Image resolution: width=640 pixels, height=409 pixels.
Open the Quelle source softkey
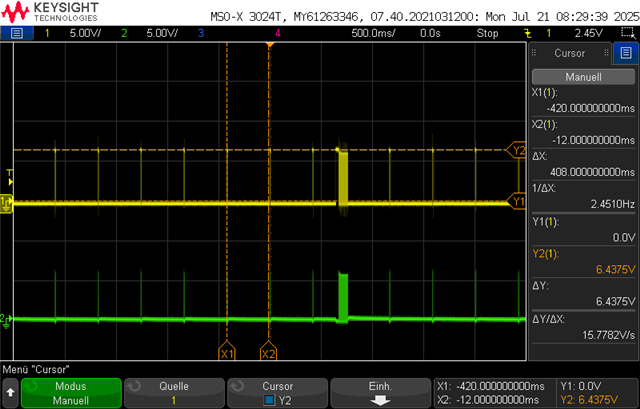coord(174,393)
